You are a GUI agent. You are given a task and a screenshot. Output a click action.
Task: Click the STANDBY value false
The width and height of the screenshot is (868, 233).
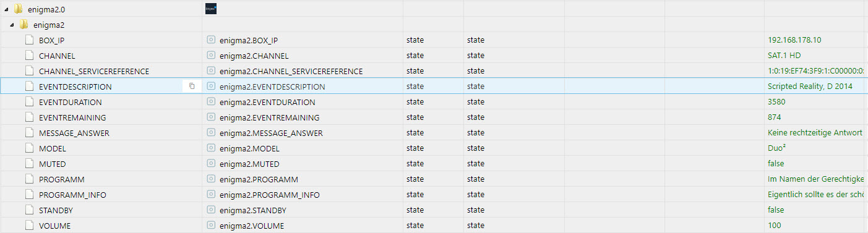click(776, 210)
